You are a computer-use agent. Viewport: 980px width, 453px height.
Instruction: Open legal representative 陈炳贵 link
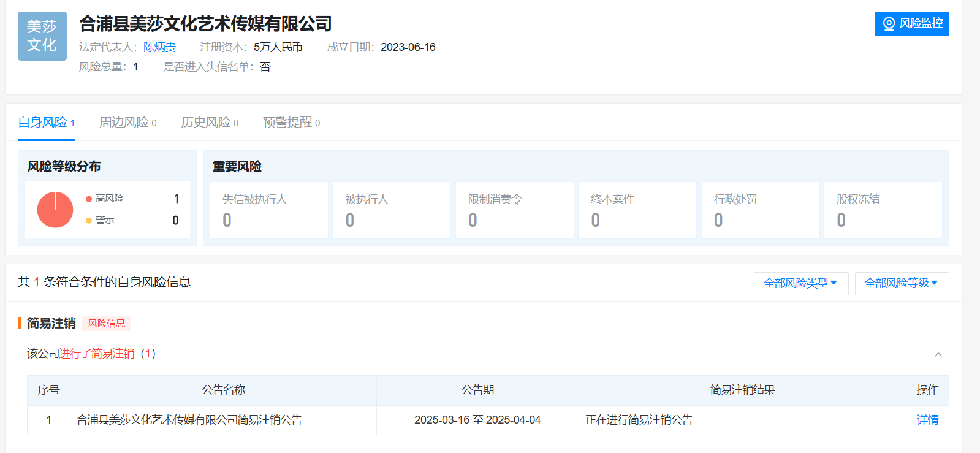[159, 47]
